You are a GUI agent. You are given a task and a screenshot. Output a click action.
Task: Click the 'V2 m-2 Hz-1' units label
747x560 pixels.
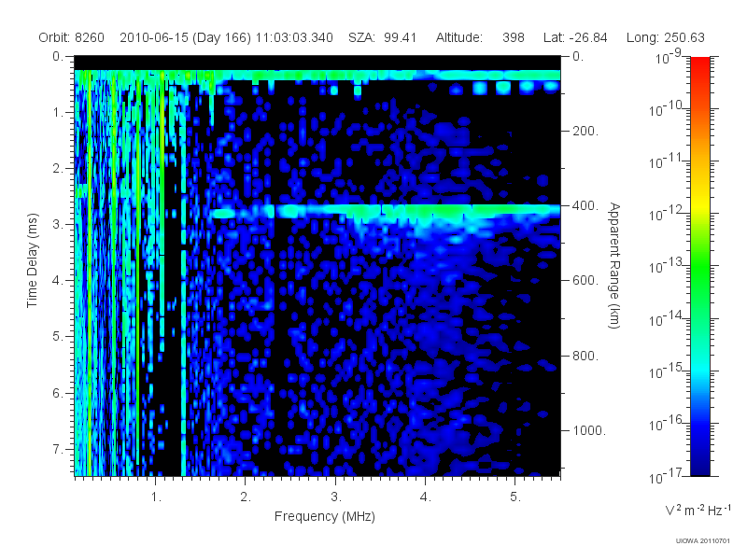(698, 510)
